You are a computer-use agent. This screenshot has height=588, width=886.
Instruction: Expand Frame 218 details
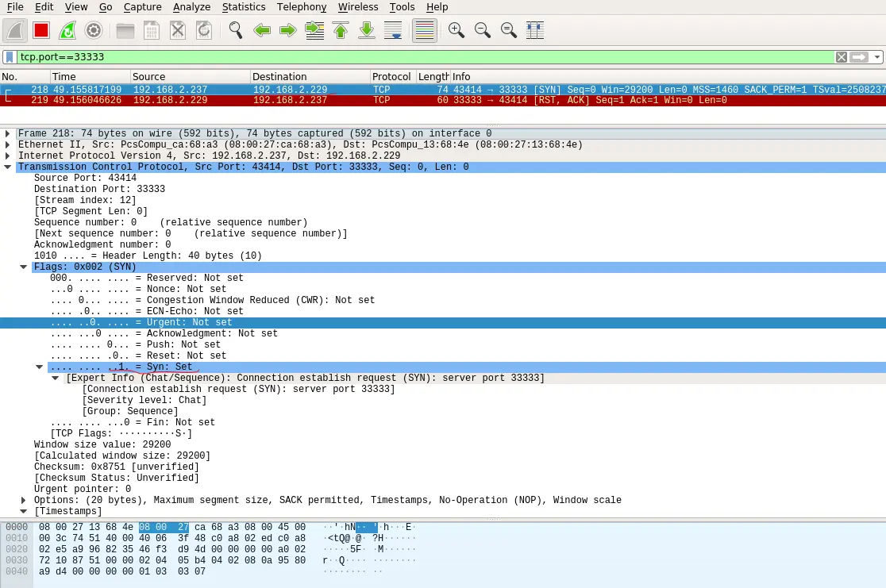7,133
